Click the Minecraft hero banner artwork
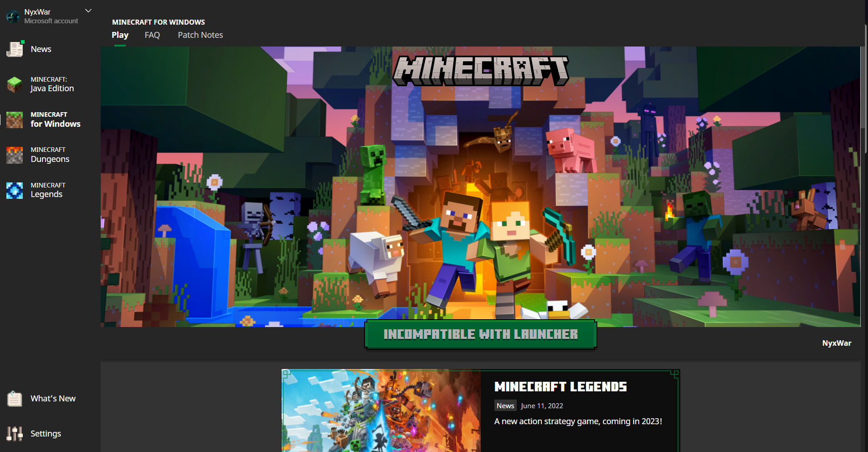 [481, 186]
